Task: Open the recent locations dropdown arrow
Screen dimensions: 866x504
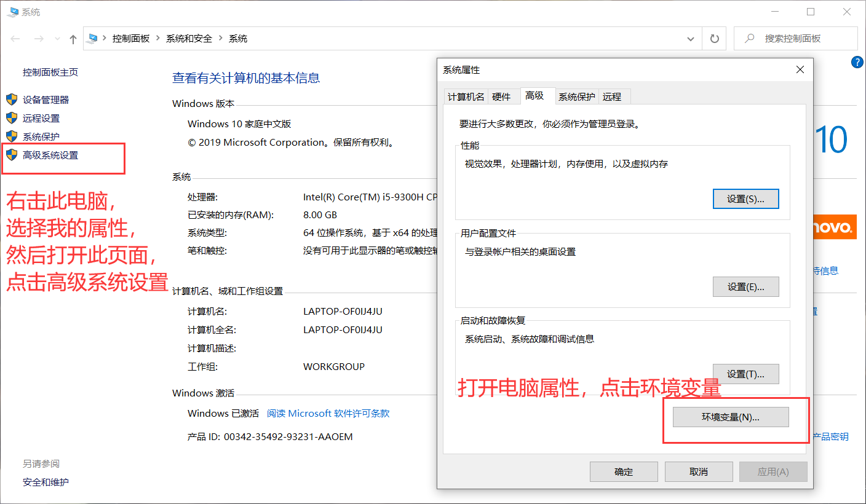Action: point(57,39)
